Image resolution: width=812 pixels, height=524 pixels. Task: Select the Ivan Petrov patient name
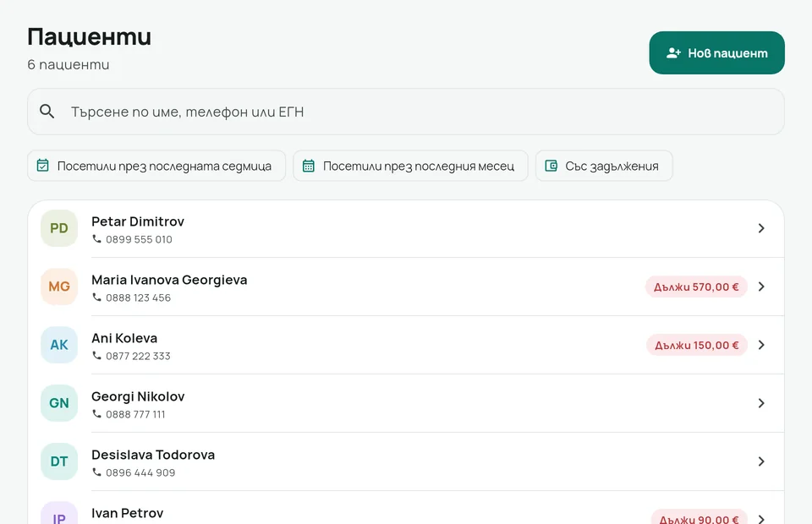pyautogui.click(x=128, y=513)
